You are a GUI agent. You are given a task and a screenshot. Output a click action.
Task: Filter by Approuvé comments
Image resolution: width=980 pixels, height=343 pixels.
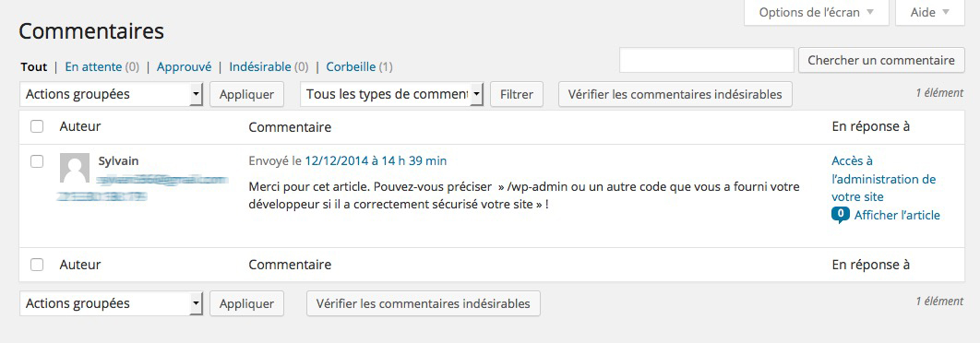pyautogui.click(x=184, y=67)
